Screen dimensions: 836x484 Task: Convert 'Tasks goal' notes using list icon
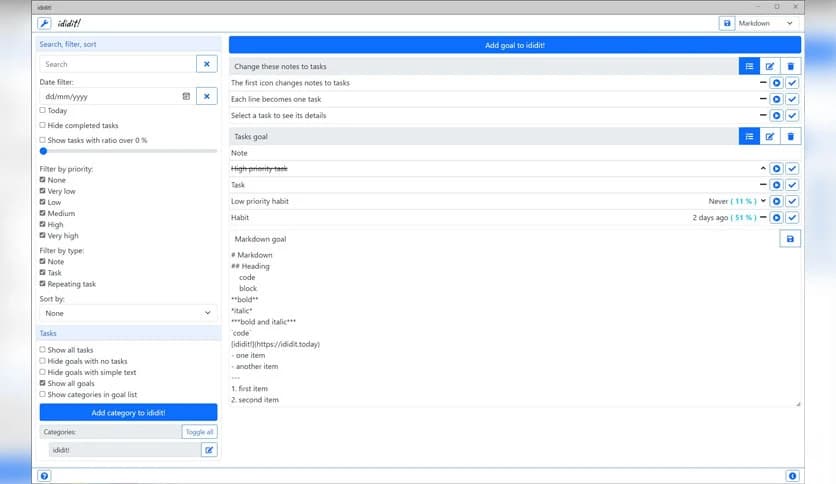(x=748, y=136)
